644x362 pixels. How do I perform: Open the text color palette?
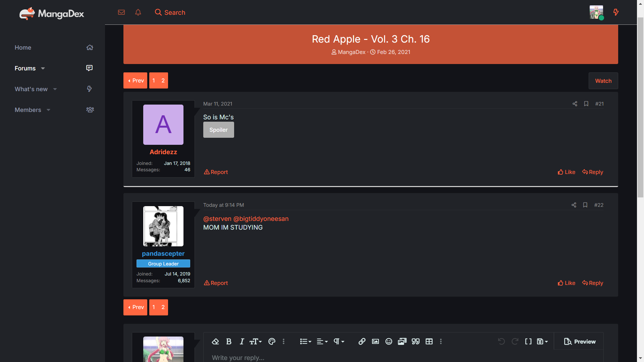(272, 342)
